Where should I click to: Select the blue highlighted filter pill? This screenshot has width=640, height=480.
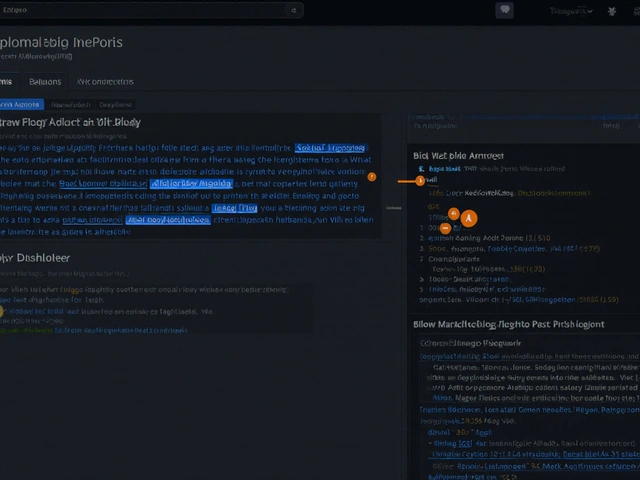[x=21, y=104]
